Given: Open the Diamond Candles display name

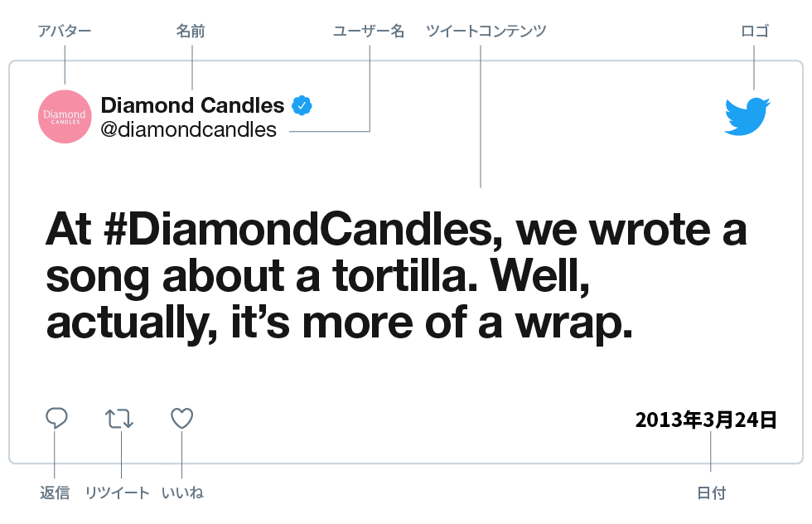Looking at the screenshot, I should (x=192, y=105).
